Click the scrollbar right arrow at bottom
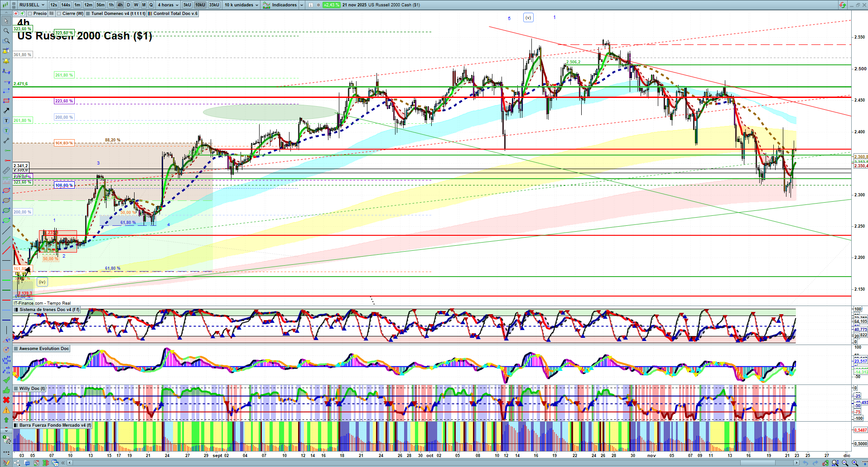868x467 pixels. (x=797, y=462)
